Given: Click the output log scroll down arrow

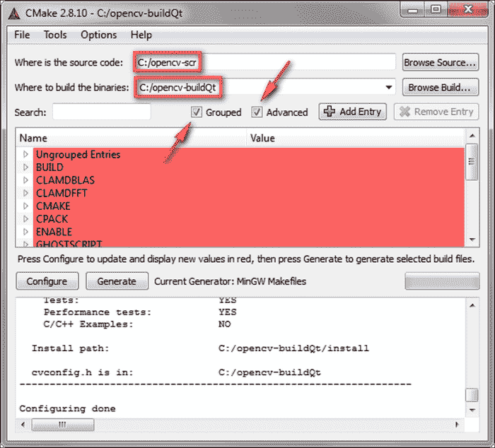Looking at the screenshot, I should [x=472, y=410].
